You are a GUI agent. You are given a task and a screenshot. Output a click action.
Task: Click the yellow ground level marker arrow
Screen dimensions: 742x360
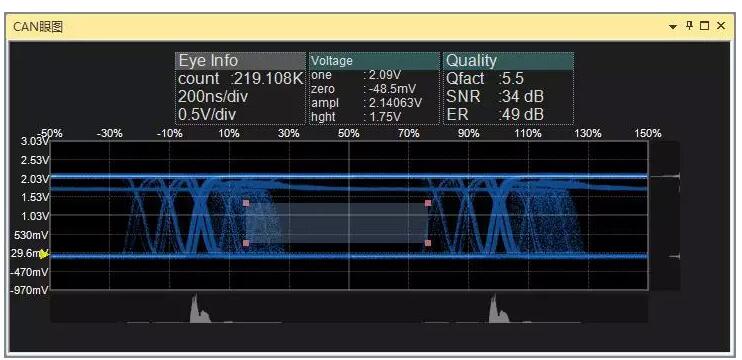coord(44,255)
